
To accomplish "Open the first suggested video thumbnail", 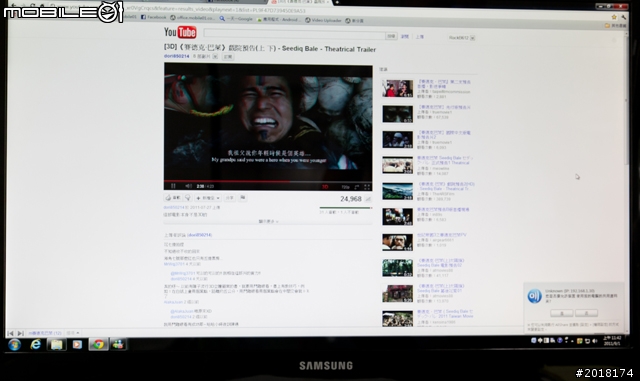I will click(397, 89).
